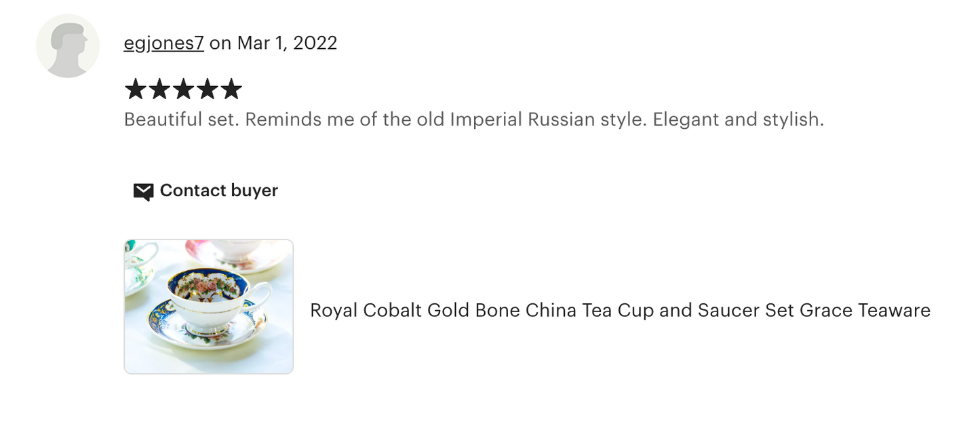Click the reviewer's gray avatar icon

(x=68, y=46)
